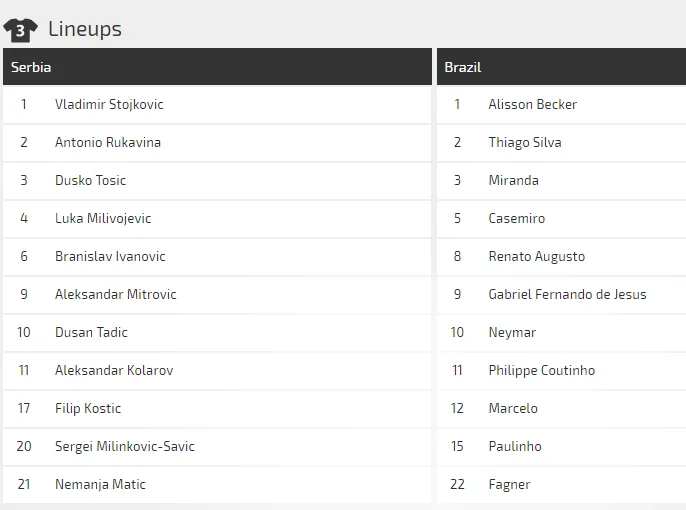Viewport: 686px width, 510px height.
Task: Open Gabriel Fernando de Jesus entry
Action: point(567,294)
